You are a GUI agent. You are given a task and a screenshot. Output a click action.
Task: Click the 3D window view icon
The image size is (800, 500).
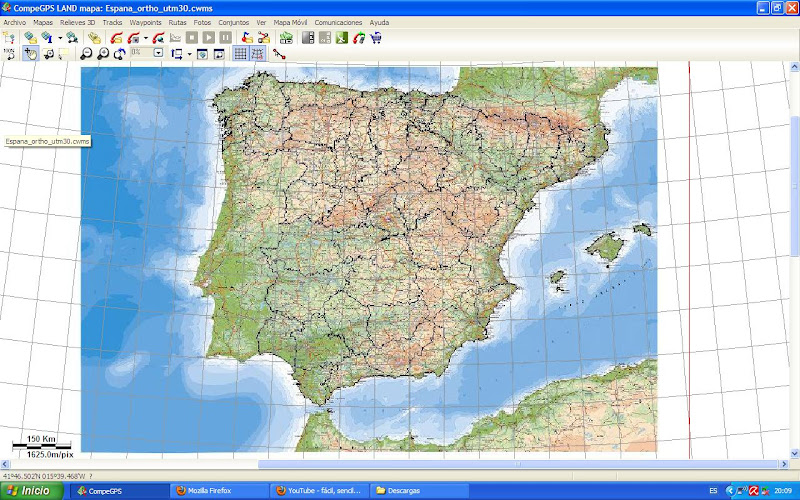pyautogui.click(x=203, y=54)
